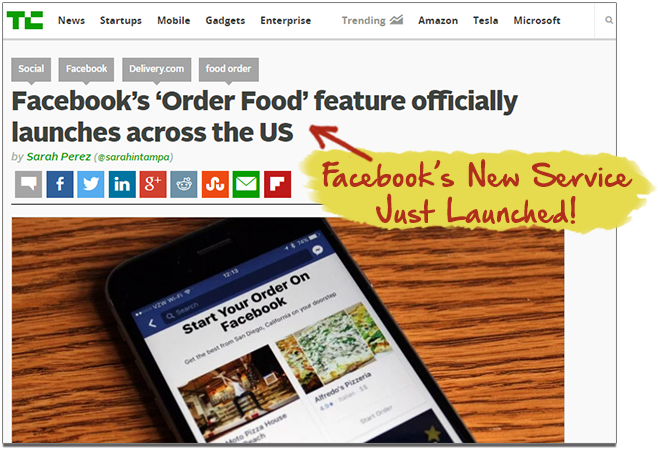Select Tesla trending topic
The width and height of the screenshot is (658, 449).
[486, 21]
